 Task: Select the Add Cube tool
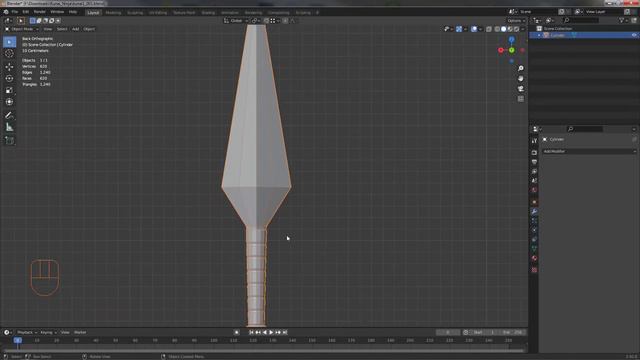9,140
